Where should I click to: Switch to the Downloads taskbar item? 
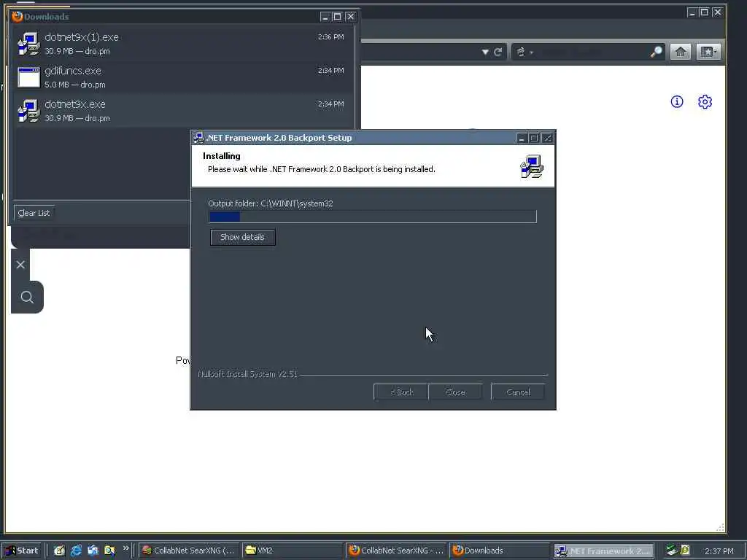click(499, 551)
